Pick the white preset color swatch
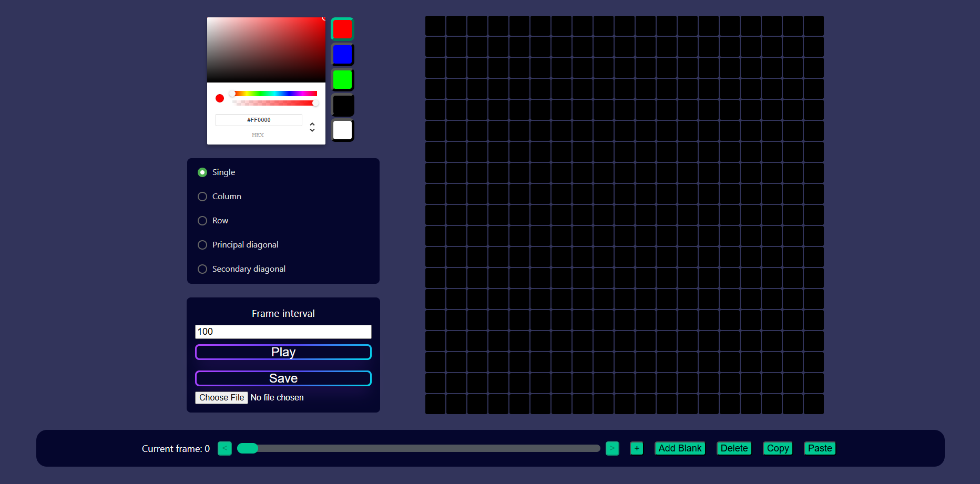 [x=342, y=130]
